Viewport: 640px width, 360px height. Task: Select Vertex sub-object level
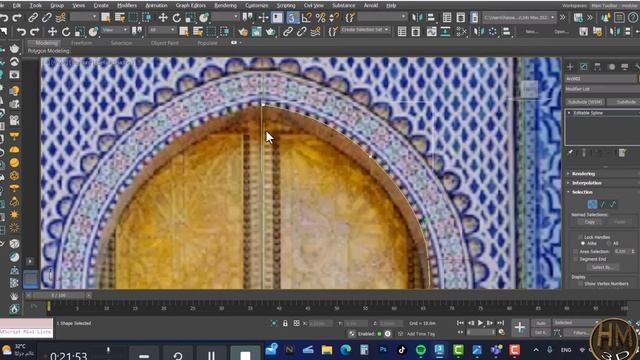coord(592,204)
